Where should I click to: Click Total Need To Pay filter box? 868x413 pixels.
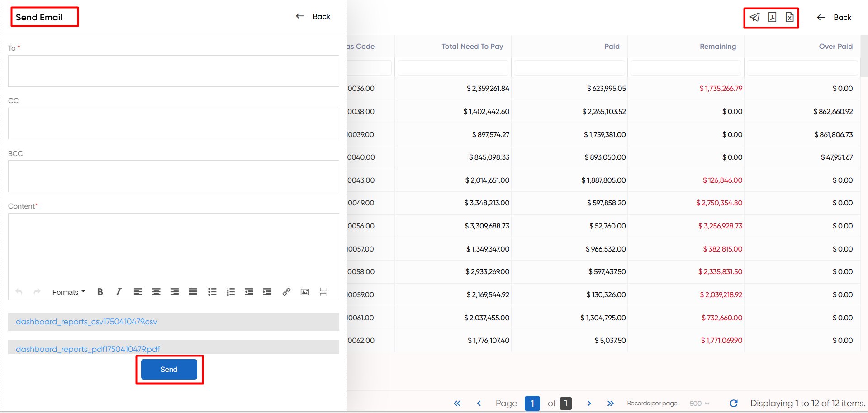pos(453,68)
